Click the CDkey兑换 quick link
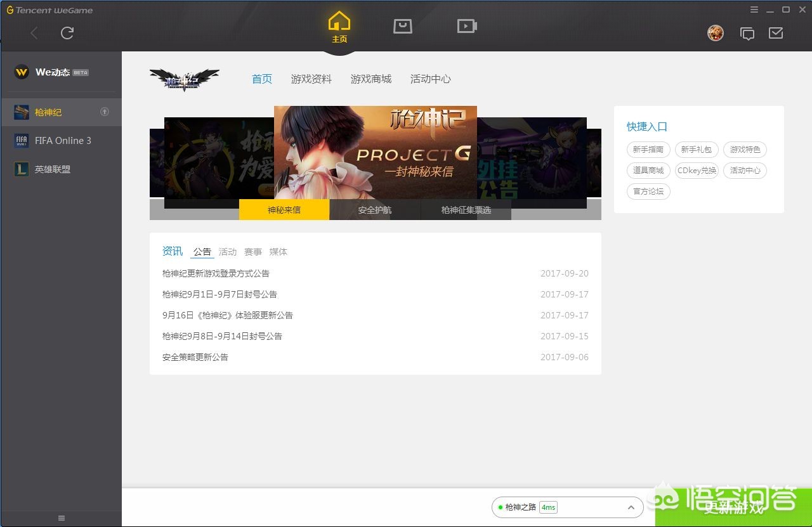 coord(697,171)
